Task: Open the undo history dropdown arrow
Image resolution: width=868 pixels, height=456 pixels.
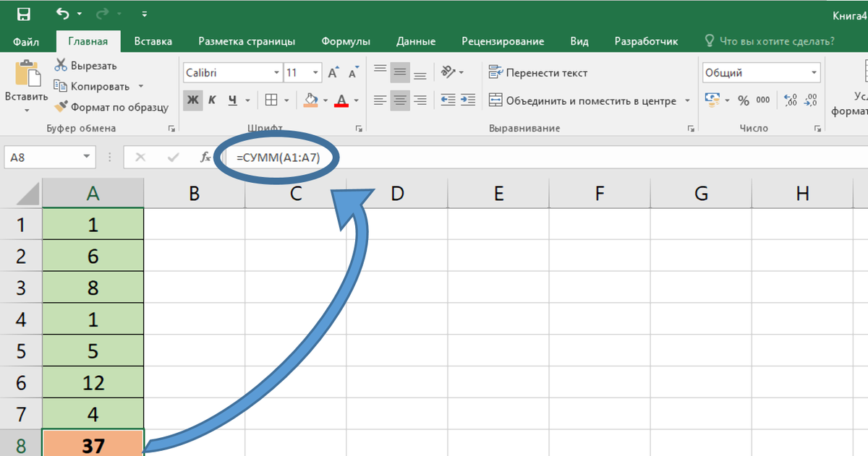Action: [x=79, y=14]
